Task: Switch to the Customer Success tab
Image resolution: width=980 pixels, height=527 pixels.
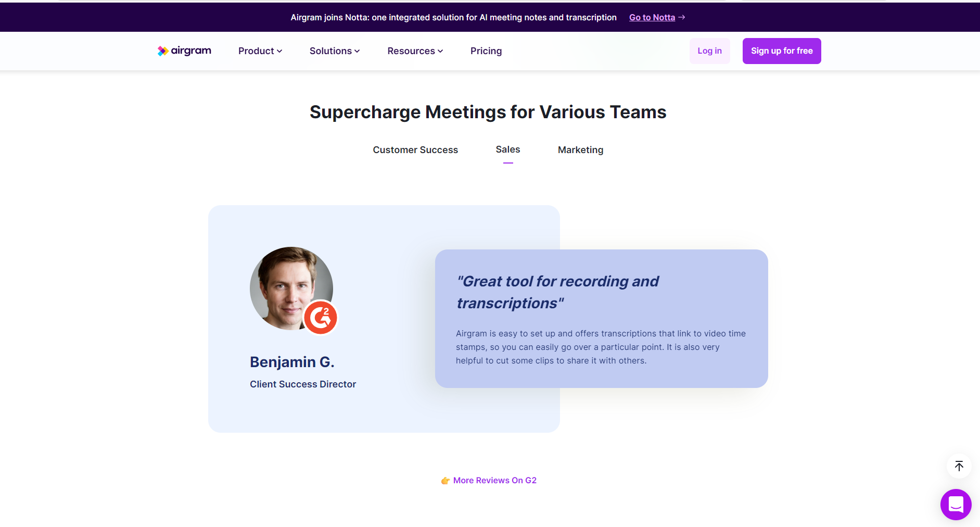Action: (415, 150)
